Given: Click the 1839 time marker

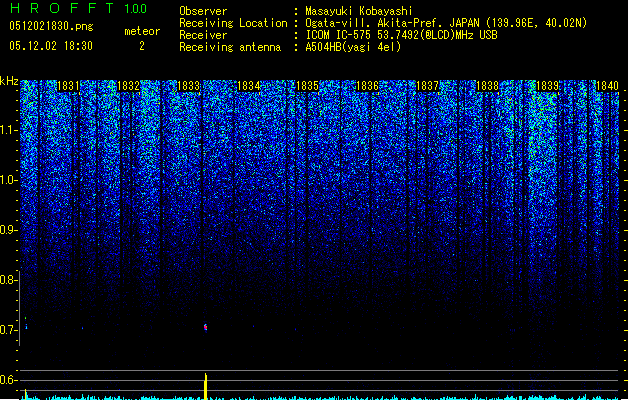Looking at the screenshot, I should [x=548, y=86].
